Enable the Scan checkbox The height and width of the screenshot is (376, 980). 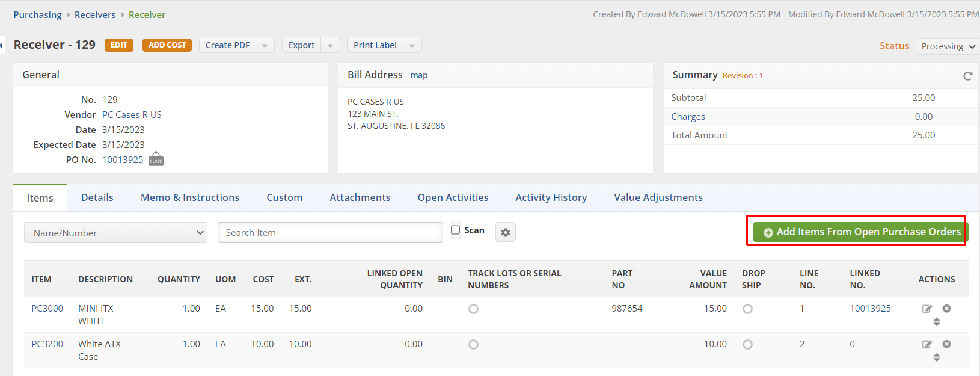(456, 230)
